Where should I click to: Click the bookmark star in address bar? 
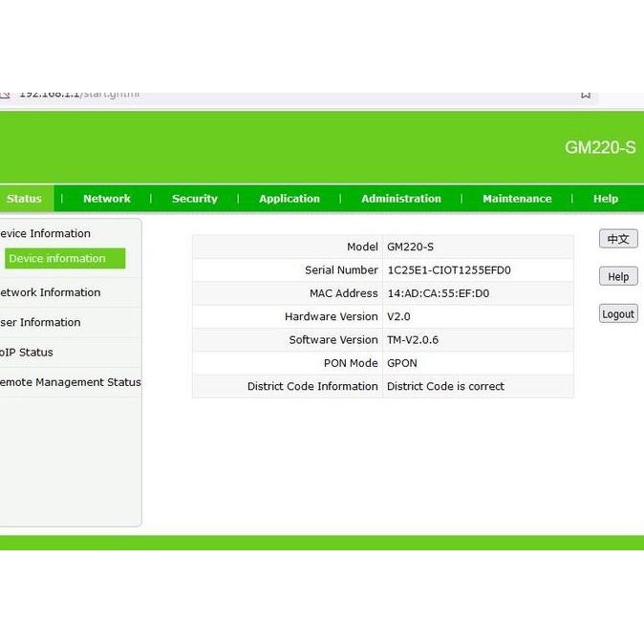tap(586, 95)
